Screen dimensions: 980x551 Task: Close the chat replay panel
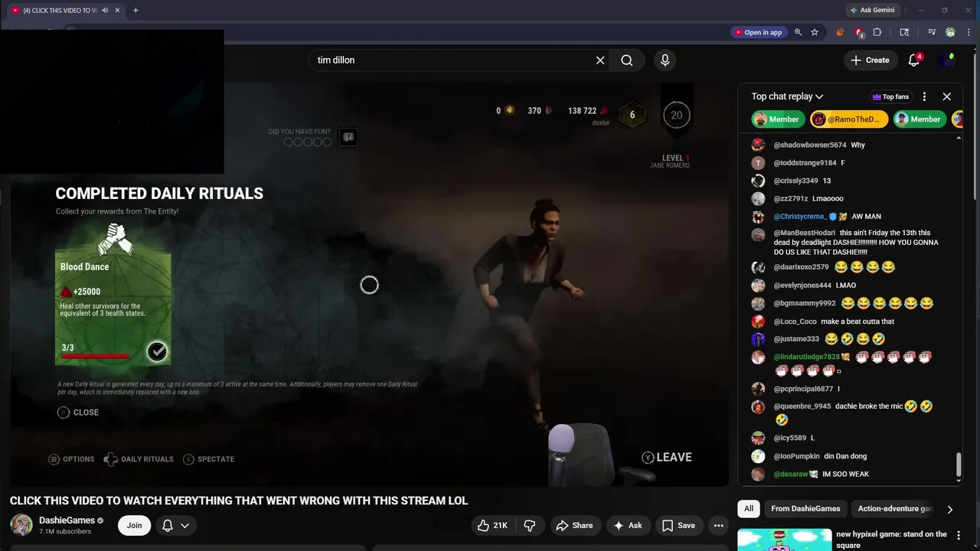(946, 96)
